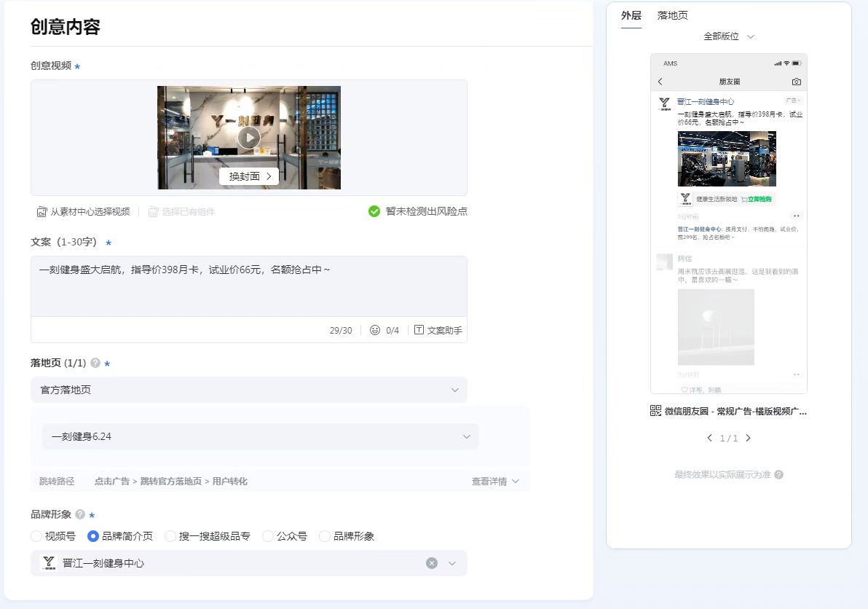Click the QR code icon beside 微信朋友圈

(655, 411)
